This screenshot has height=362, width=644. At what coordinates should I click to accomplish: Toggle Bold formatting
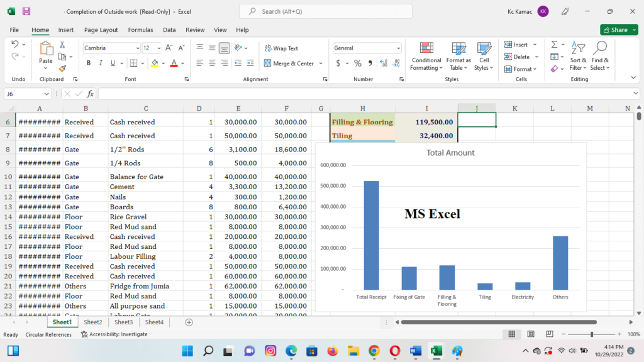pos(88,63)
